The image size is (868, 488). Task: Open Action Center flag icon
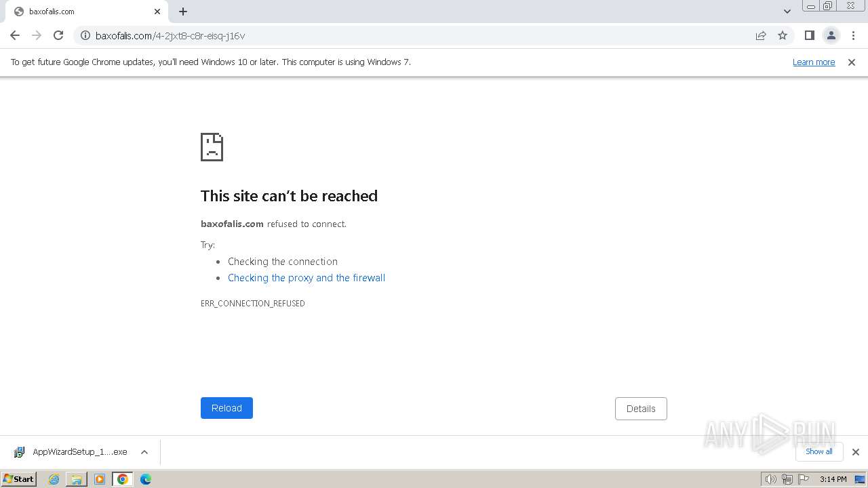pyautogui.click(x=803, y=479)
